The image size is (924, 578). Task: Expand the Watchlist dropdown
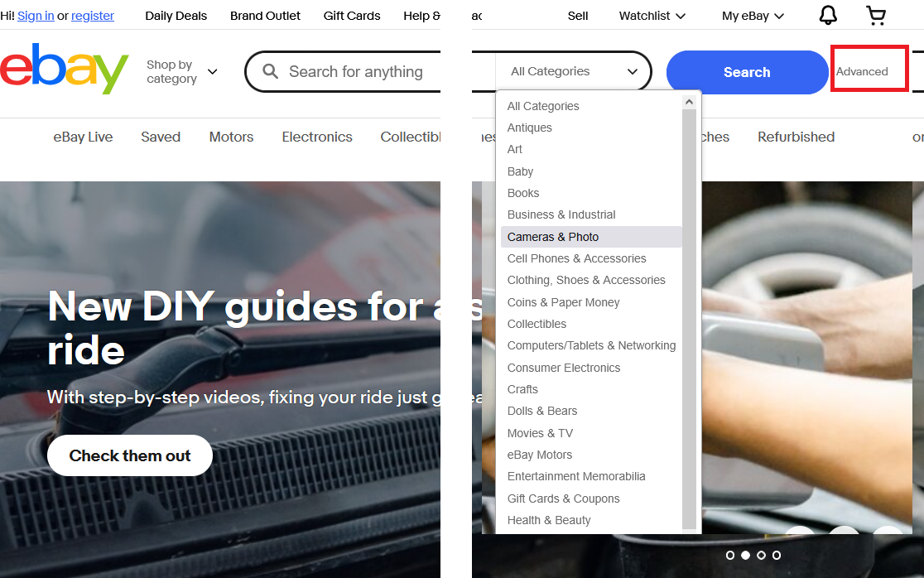pos(652,16)
